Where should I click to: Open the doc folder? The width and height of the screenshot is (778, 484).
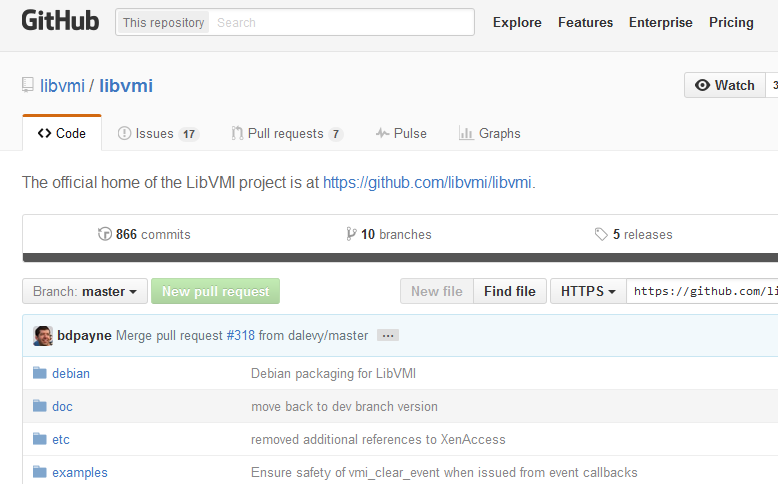[63, 407]
